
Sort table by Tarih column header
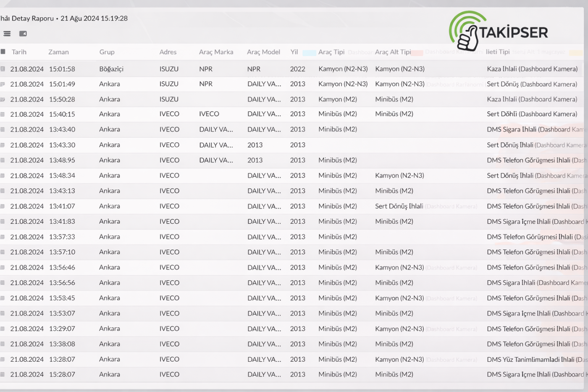pos(19,52)
